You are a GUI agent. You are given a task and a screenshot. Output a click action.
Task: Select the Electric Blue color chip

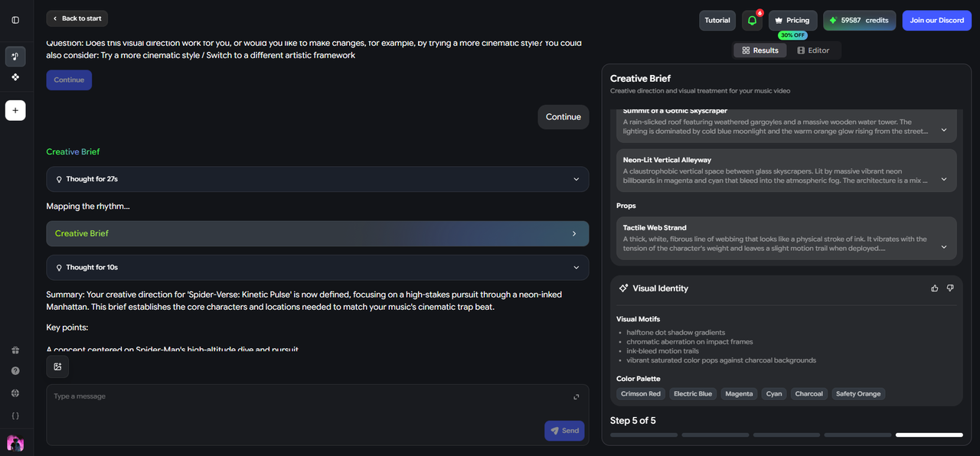point(693,394)
